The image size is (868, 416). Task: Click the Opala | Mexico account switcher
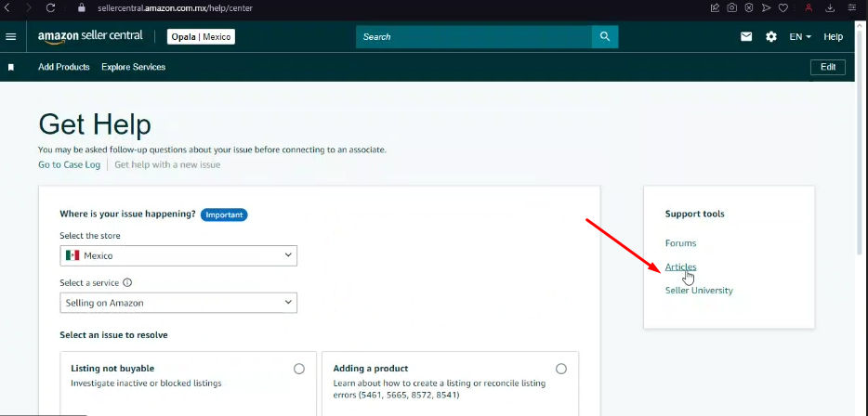[x=202, y=37]
